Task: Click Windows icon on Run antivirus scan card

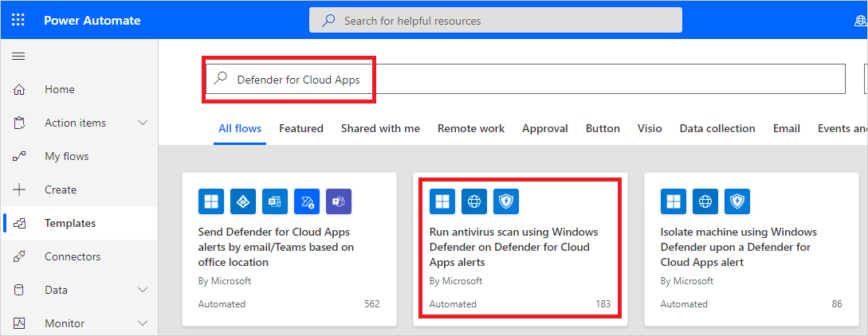Action: click(442, 201)
